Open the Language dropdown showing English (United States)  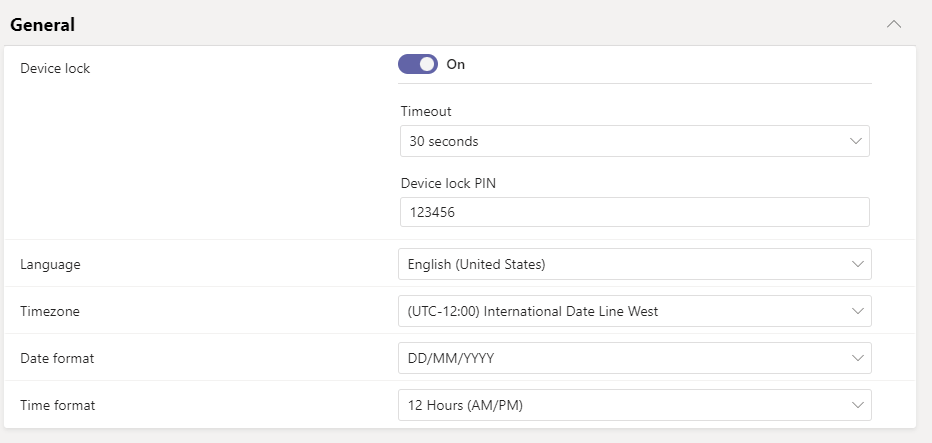[635, 264]
